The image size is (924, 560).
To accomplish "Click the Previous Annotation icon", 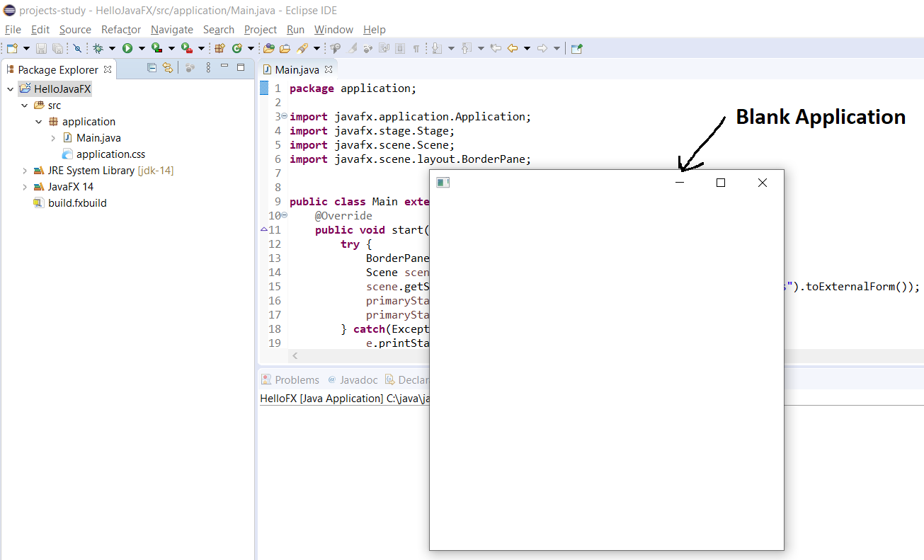I will point(466,48).
